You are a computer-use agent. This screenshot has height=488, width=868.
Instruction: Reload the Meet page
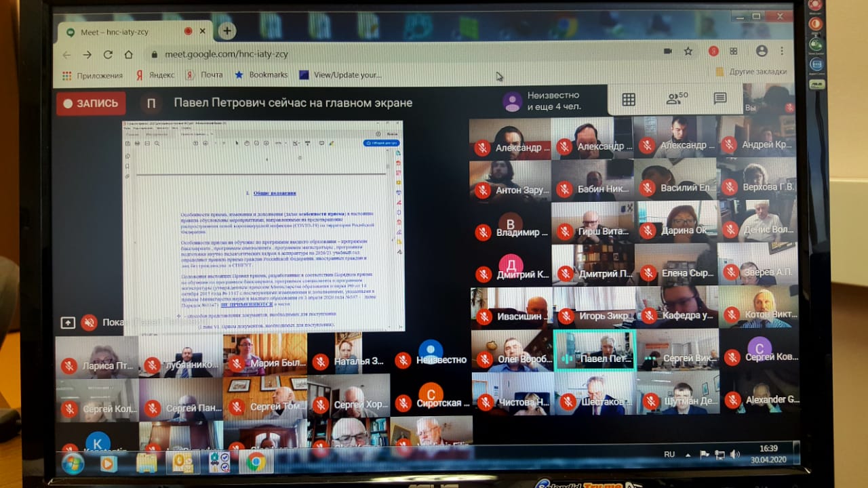(108, 55)
